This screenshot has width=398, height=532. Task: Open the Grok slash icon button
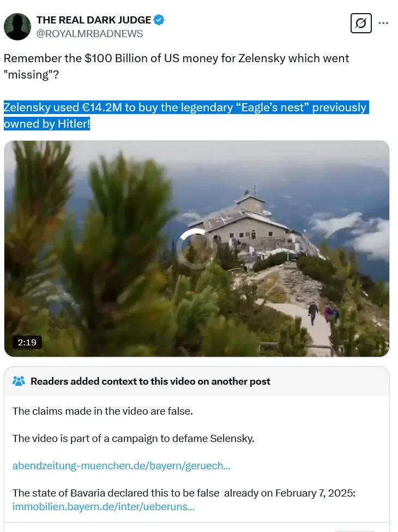pos(361,23)
